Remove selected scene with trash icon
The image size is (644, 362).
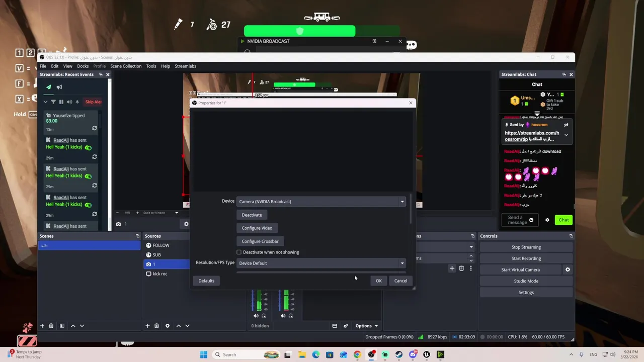pyautogui.click(x=51, y=326)
